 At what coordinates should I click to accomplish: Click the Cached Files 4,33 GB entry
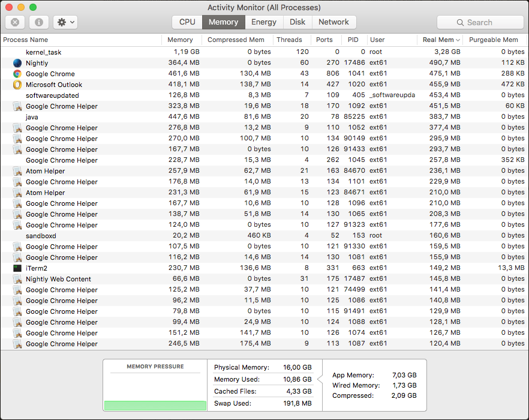click(x=263, y=391)
